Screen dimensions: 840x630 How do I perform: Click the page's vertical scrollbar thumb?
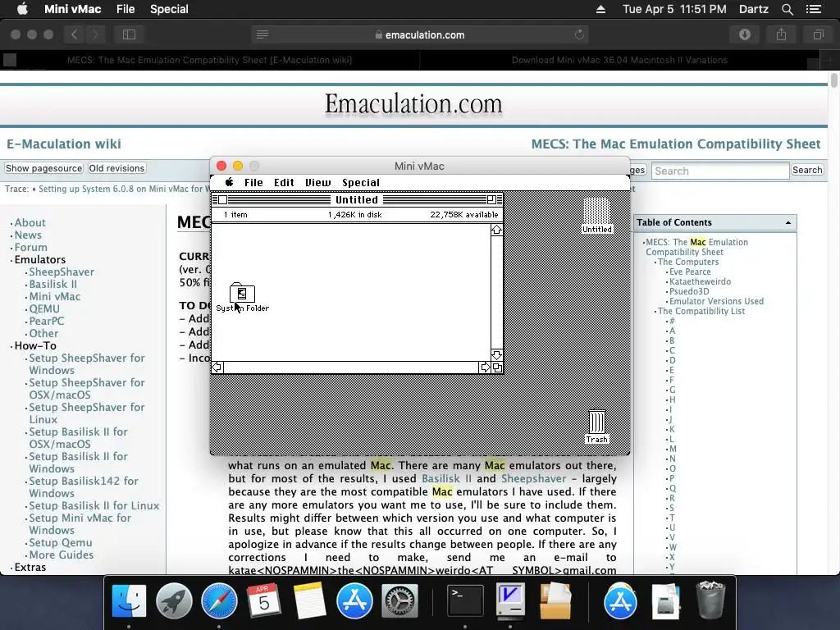tap(833, 80)
